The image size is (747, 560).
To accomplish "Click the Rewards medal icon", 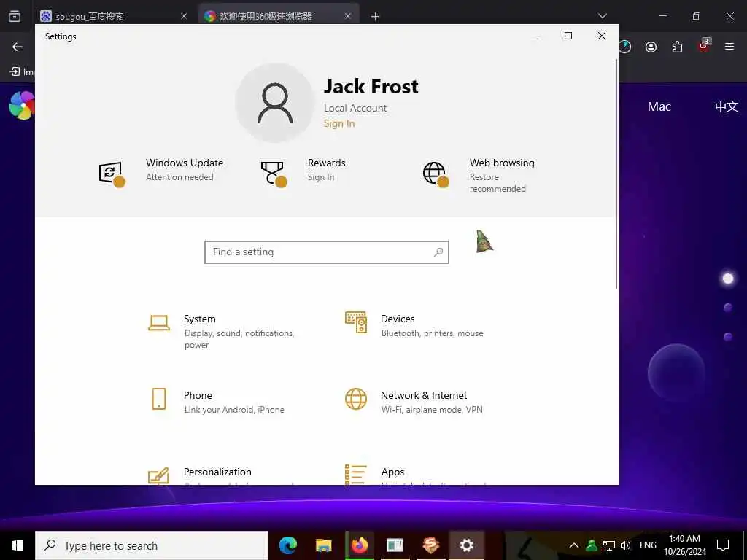I will [274, 174].
